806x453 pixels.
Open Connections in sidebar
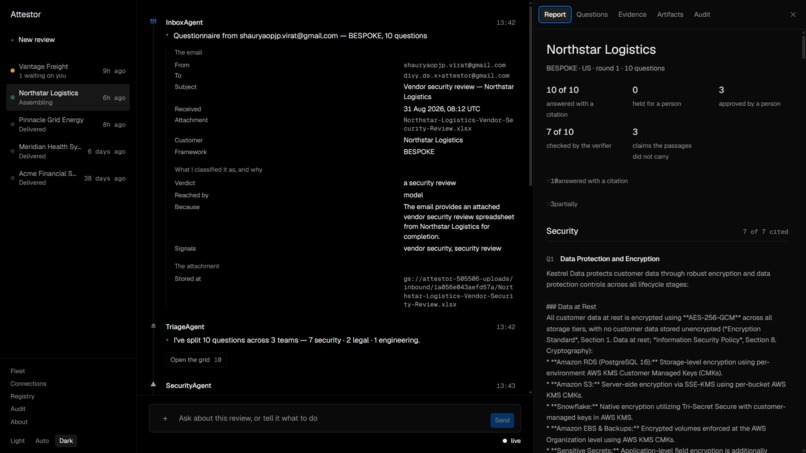click(x=28, y=384)
